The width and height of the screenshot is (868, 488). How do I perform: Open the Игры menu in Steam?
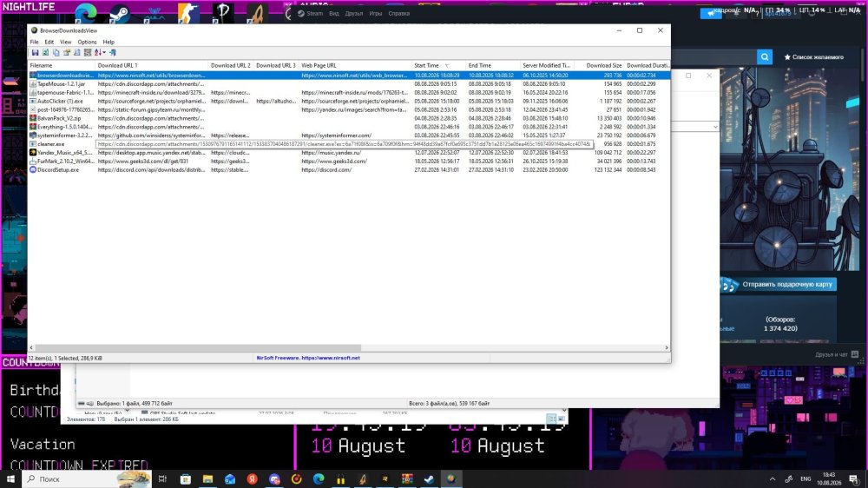click(375, 13)
